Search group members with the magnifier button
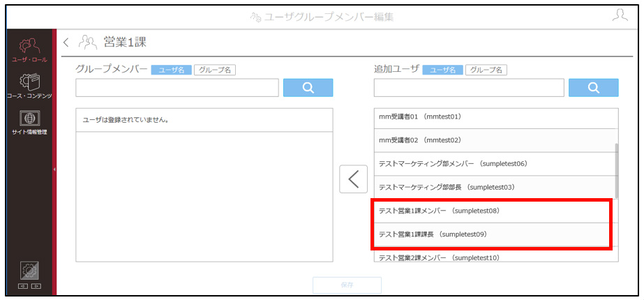 pyautogui.click(x=308, y=87)
